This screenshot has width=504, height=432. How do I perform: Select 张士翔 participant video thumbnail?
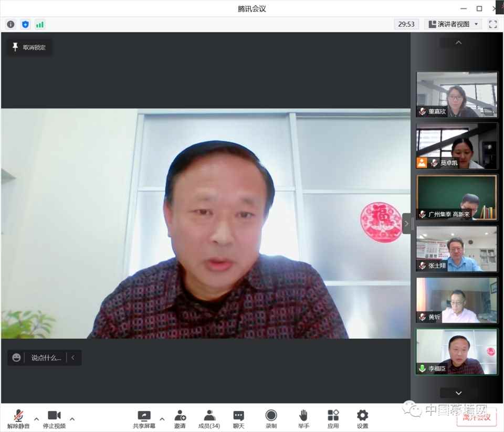(x=456, y=249)
